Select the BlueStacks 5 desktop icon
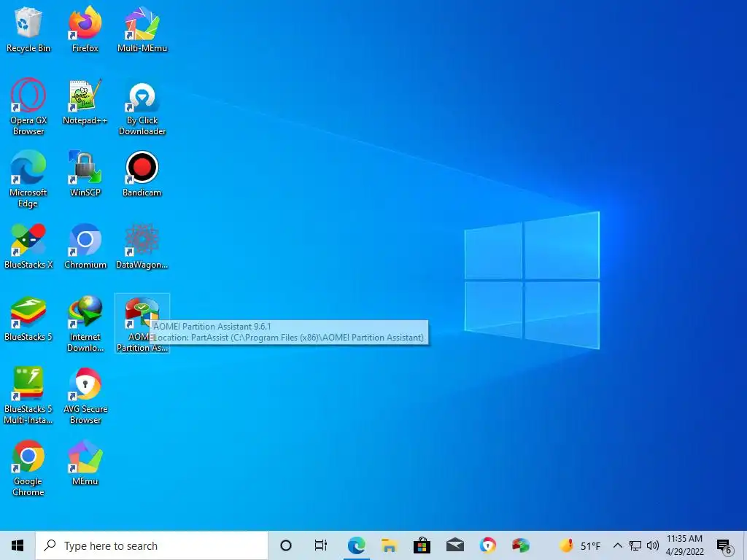747x560 pixels. pos(28,319)
